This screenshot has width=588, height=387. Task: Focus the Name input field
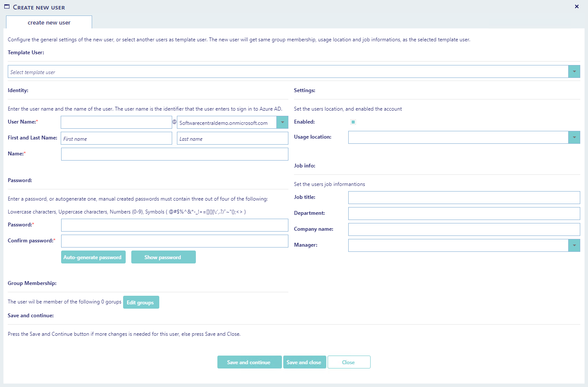(x=175, y=154)
